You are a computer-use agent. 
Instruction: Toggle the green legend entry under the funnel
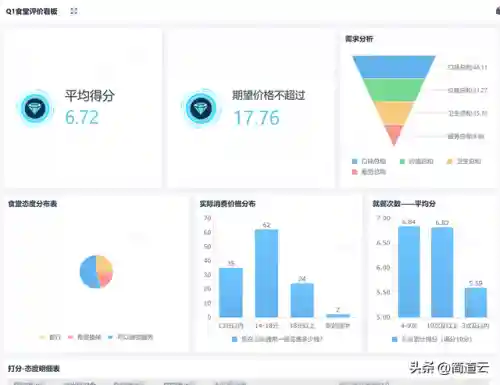[416, 161]
